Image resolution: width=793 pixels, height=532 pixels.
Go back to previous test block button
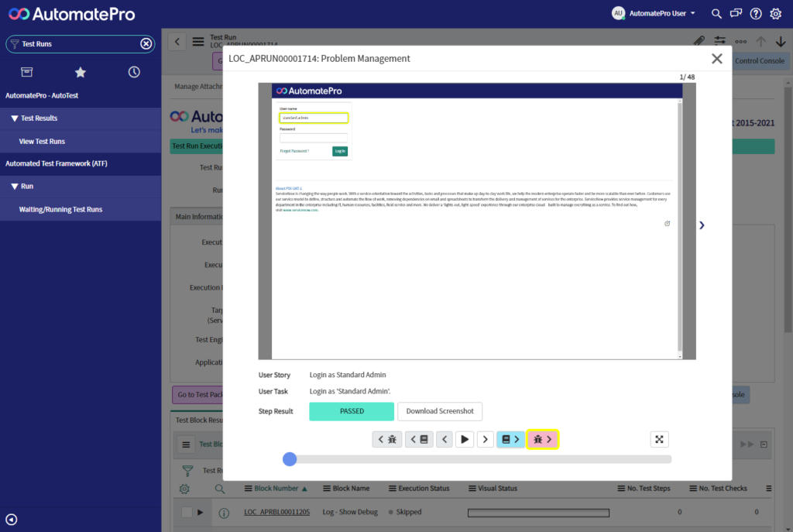pyautogui.click(x=419, y=440)
